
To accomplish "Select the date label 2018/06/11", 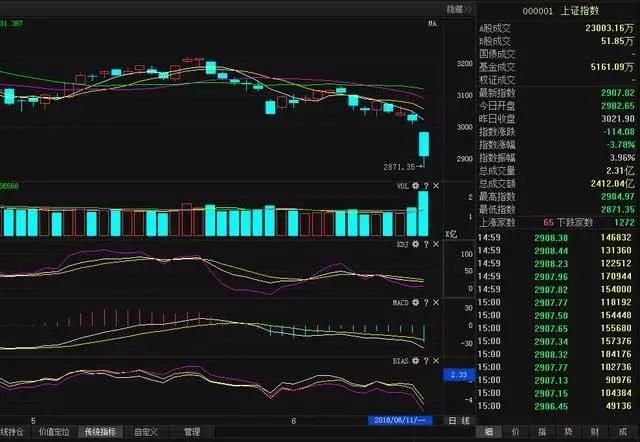I will [x=400, y=420].
